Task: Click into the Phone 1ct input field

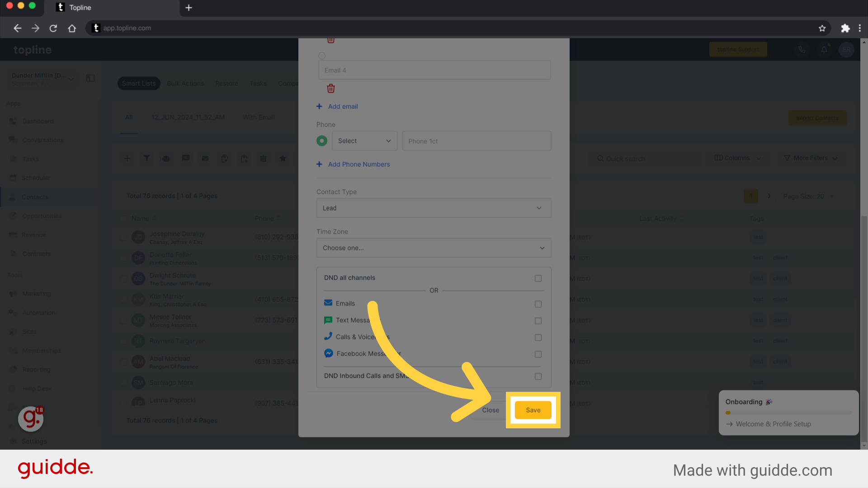Action: click(x=476, y=141)
